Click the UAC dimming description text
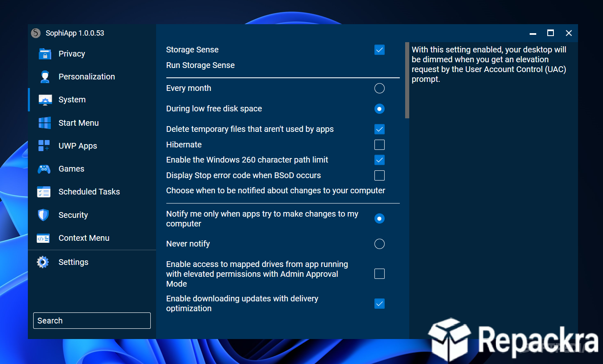Image resolution: width=603 pixels, height=364 pixels. point(489,64)
